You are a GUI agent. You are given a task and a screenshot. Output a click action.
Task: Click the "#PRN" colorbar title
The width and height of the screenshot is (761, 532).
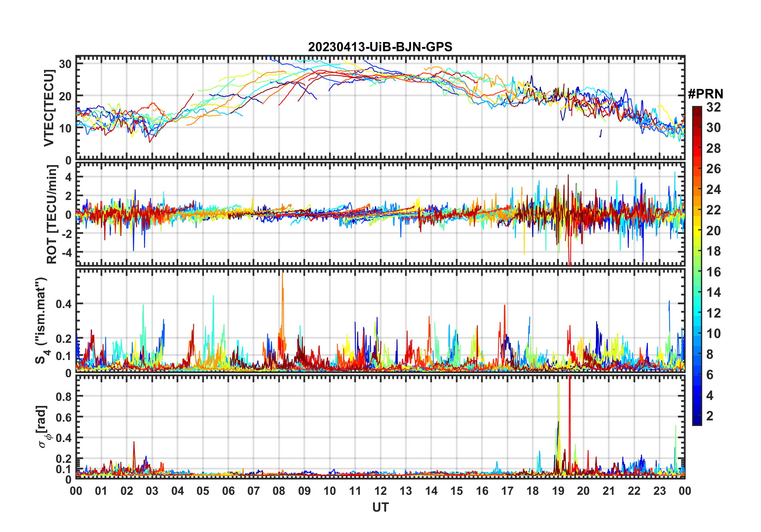[x=705, y=94]
